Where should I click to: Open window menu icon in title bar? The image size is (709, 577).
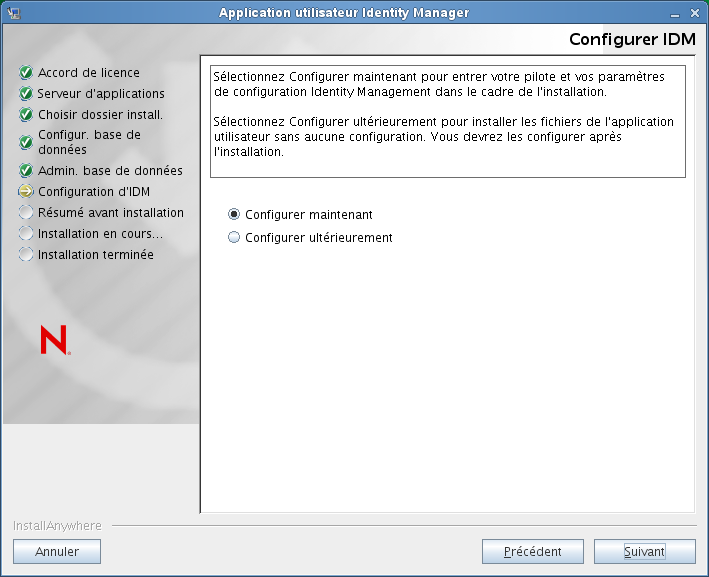tap(14, 13)
